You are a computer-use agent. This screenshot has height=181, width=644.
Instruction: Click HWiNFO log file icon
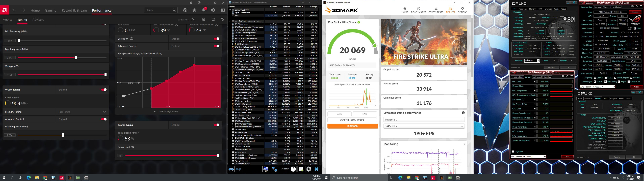click(x=301, y=169)
